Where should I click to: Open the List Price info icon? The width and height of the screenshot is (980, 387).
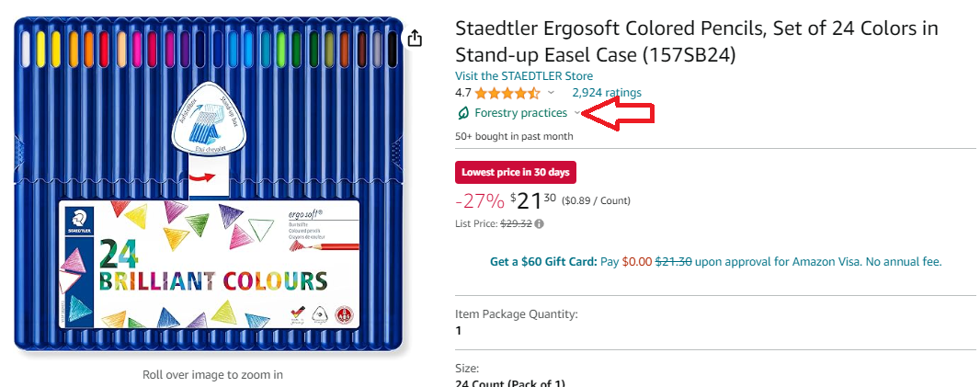pos(539,223)
